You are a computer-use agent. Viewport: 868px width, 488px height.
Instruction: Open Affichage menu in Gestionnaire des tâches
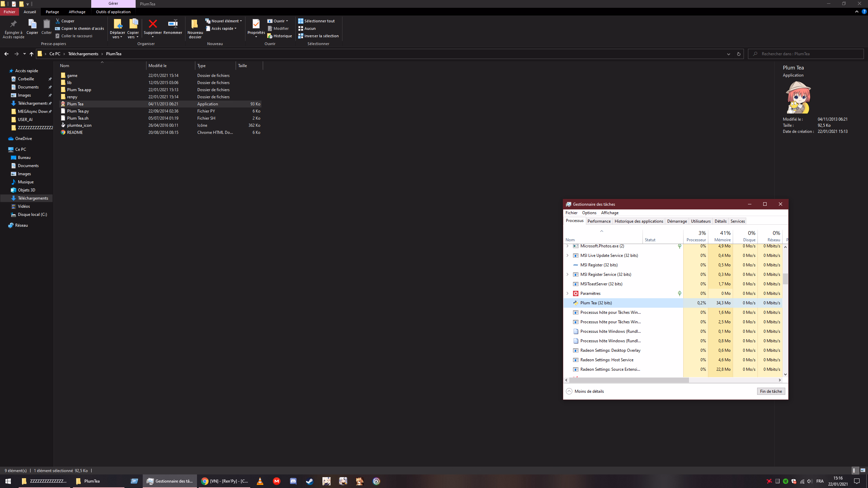tap(610, 213)
